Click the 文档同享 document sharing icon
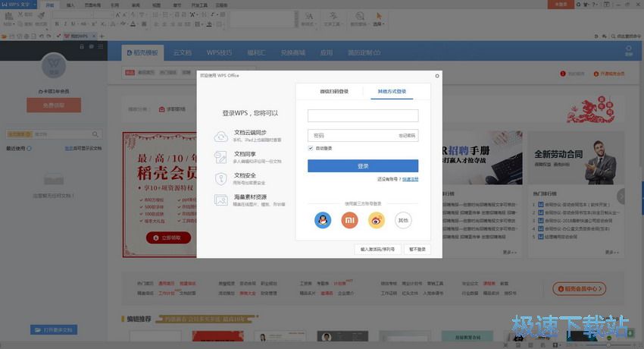This screenshot has width=644, height=349. (x=221, y=158)
